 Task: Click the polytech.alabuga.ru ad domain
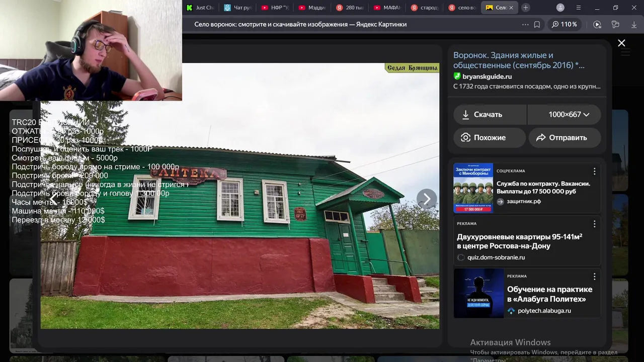tap(544, 311)
